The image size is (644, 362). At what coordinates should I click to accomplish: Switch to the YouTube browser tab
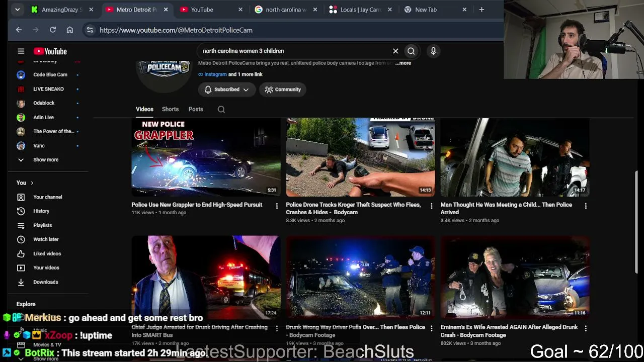tap(211, 10)
